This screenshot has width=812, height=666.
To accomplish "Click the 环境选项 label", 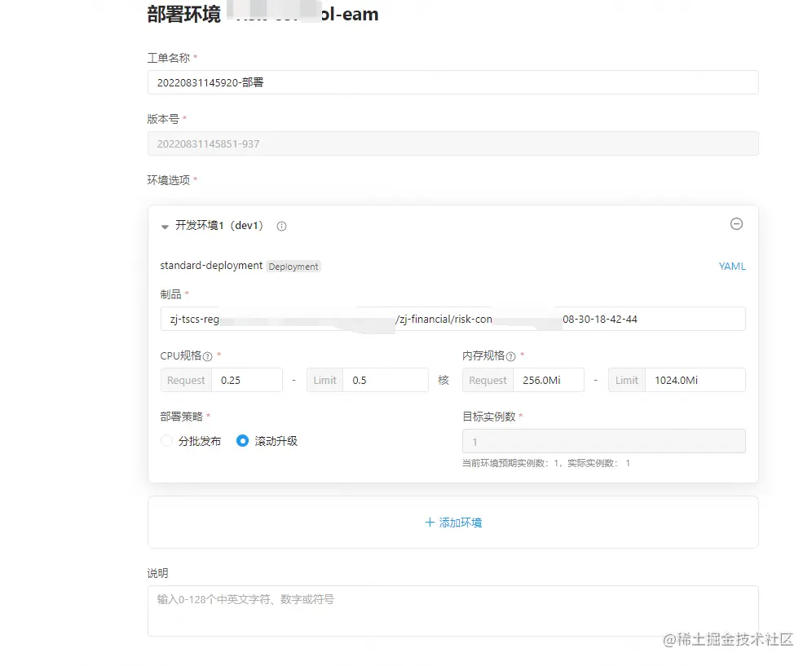I will (169, 180).
